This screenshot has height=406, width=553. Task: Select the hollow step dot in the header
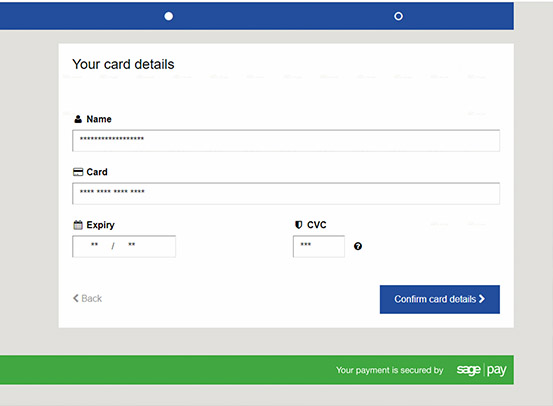point(398,16)
